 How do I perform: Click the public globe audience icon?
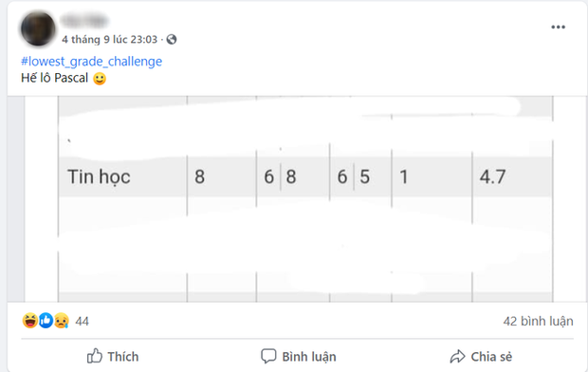pyautogui.click(x=172, y=40)
